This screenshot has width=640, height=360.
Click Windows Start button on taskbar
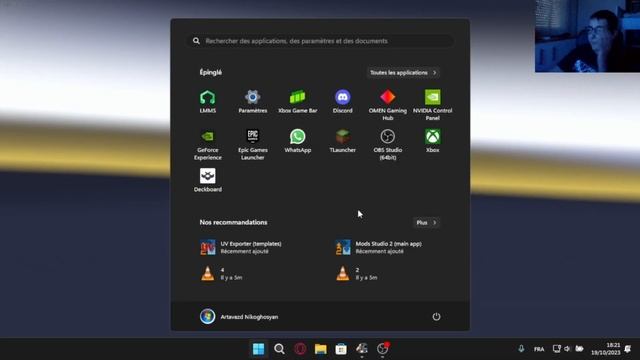[258, 349]
